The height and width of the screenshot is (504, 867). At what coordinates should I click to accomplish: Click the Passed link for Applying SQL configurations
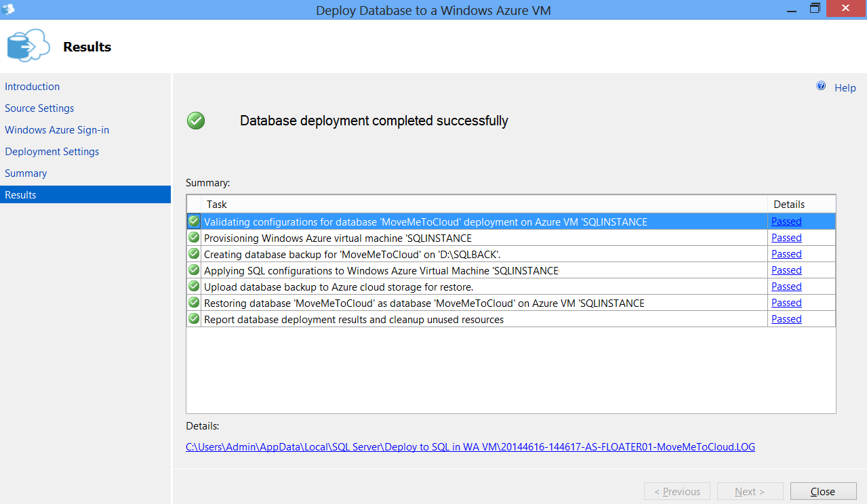pyautogui.click(x=786, y=270)
